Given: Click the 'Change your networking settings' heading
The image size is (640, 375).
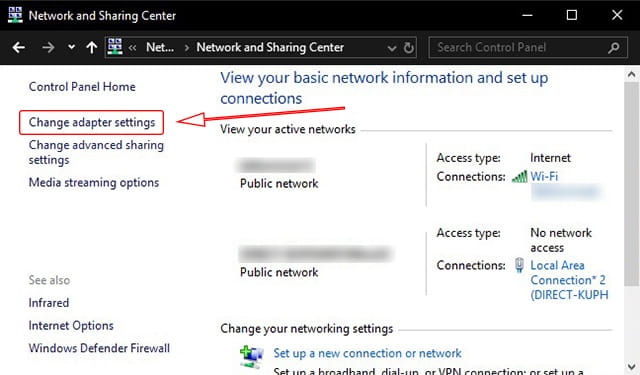Looking at the screenshot, I should (x=307, y=329).
